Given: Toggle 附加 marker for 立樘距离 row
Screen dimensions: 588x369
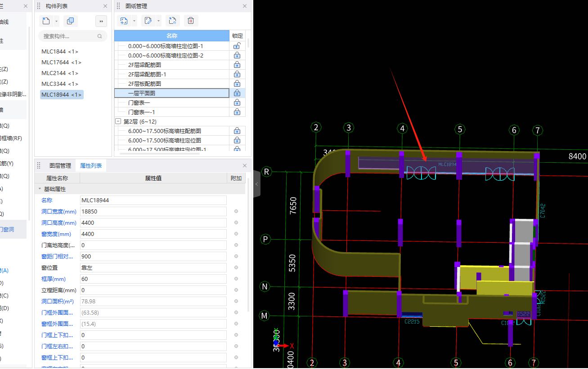Looking at the screenshot, I should click(236, 290).
